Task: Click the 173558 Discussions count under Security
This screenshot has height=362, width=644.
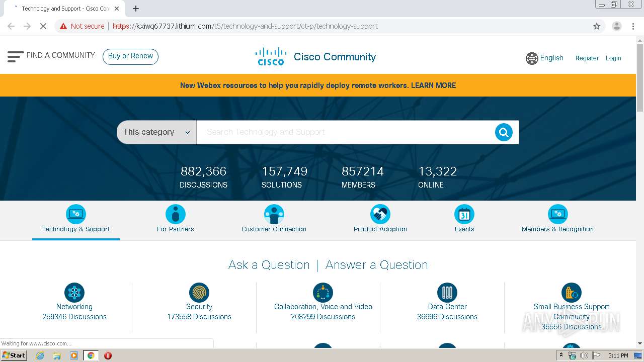Action: click(199, 317)
